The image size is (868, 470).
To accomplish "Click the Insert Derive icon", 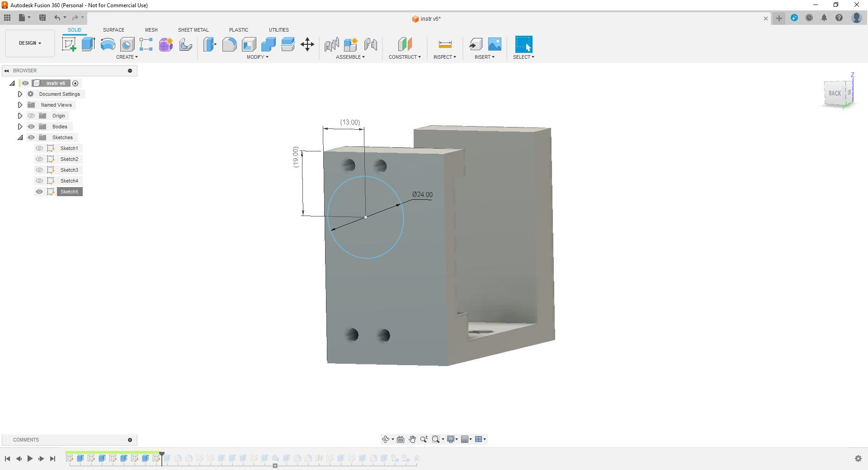I will [x=475, y=44].
